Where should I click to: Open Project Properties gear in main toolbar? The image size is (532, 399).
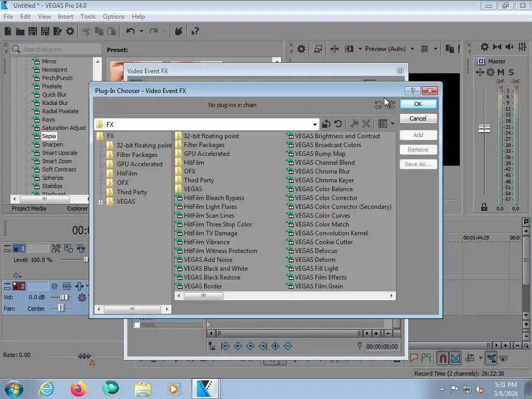[70, 31]
